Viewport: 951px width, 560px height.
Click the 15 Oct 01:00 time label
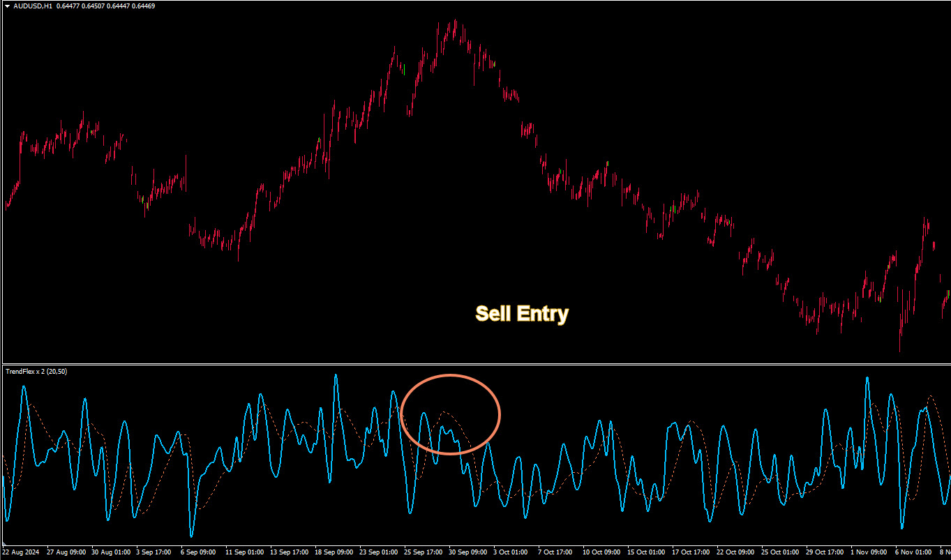[646, 552]
